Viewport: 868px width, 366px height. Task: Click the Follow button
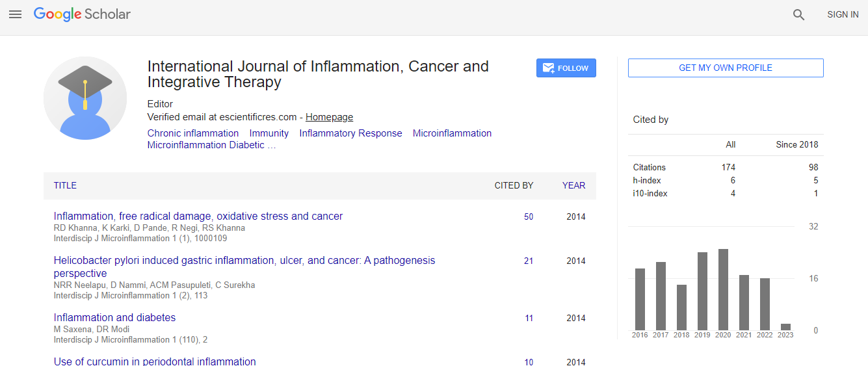pos(566,68)
